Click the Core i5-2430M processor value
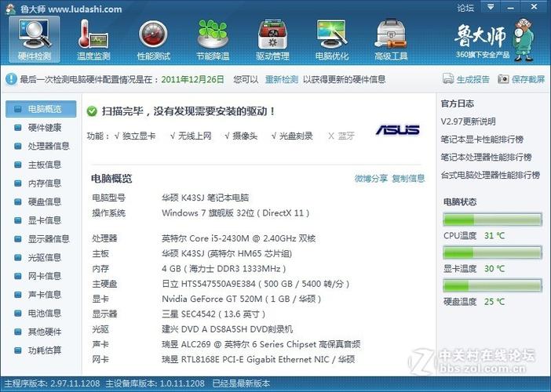Viewport: 551px width, 392px height. (x=239, y=238)
